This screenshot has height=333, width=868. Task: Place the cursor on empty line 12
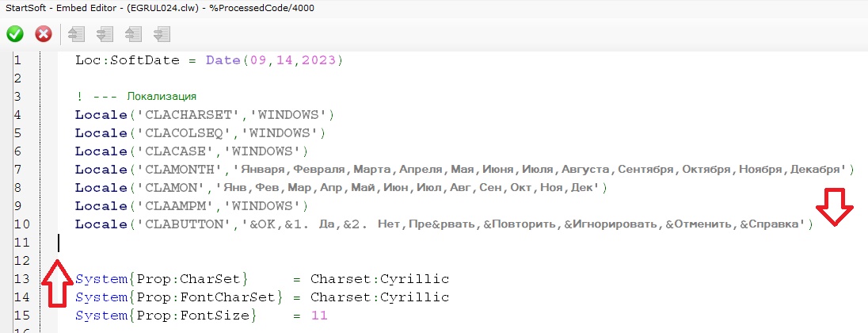(x=238, y=260)
